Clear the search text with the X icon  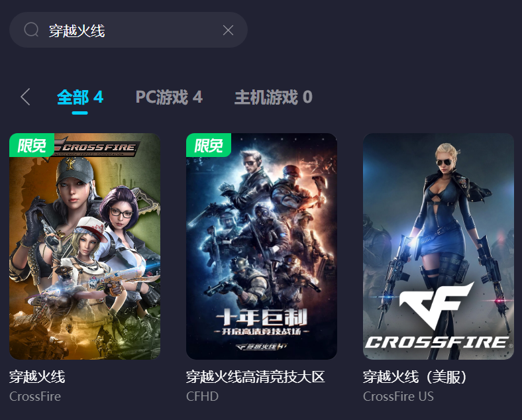point(228,30)
